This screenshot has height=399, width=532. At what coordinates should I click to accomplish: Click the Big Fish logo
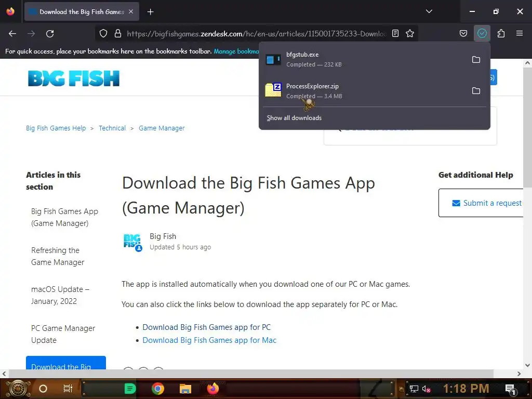[74, 78]
